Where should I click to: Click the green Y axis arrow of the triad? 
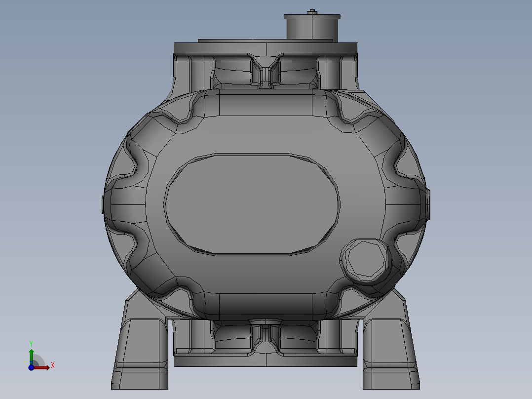point(31,357)
